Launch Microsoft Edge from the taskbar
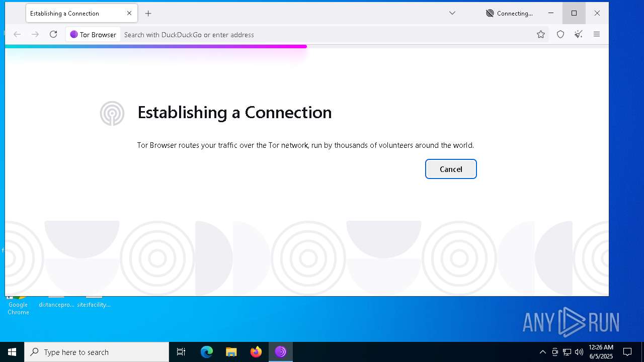Image resolution: width=644 pixels, height=362 pixels. 207,352
